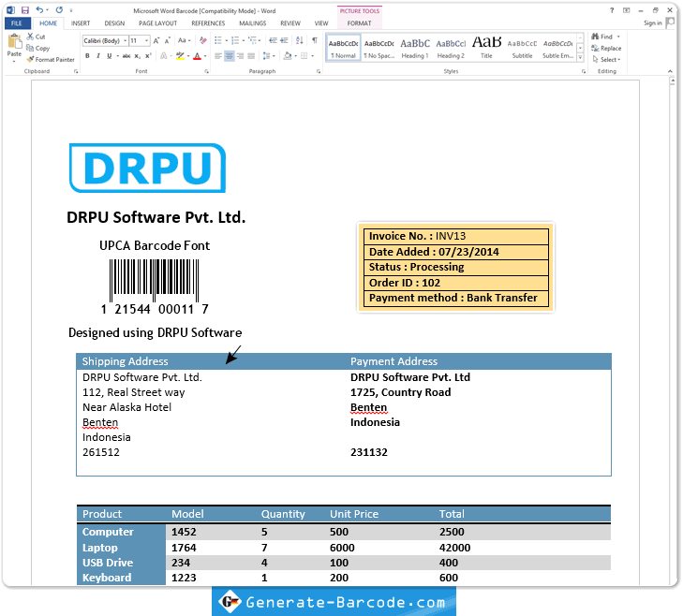Toggle italic formatting
Viewport: 683px width, 616px height.
(x=98, y=56)
